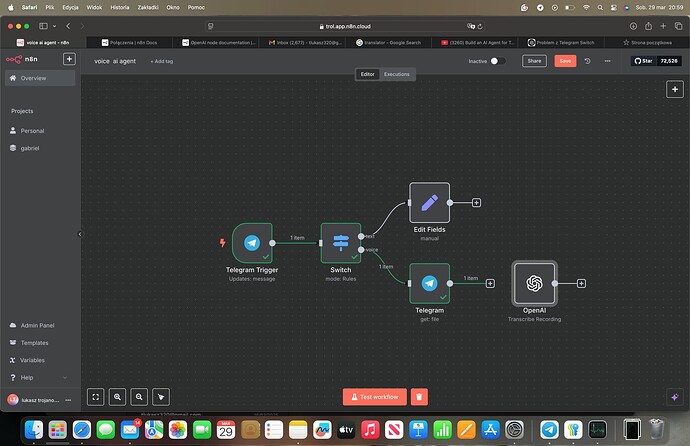The image size is (690, 446).
Task: Open Finder in the Dock
Action: coord(34,429)
